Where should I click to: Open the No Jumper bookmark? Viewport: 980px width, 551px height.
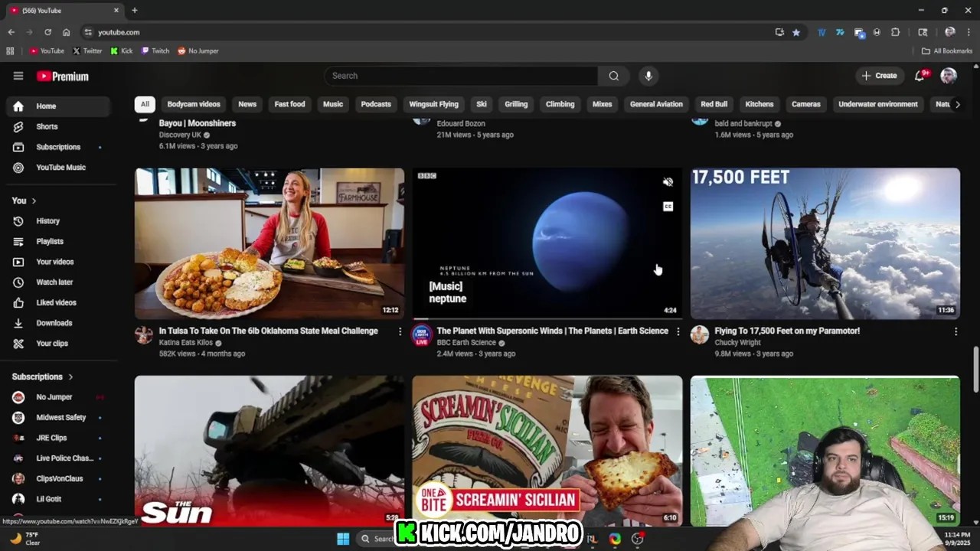pyautogui.click(x=198, y=51)
